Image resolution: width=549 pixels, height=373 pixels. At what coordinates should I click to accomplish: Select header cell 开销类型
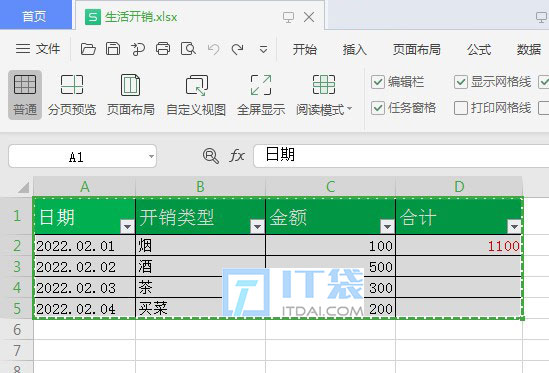click(200, 216)
